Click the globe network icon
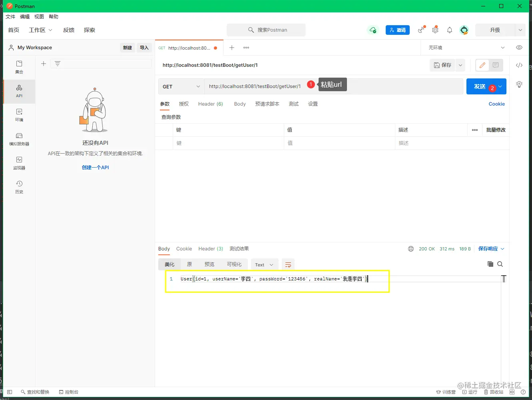Image resolution: width=532 pixels, height=400 pixels. click(411, 249)
